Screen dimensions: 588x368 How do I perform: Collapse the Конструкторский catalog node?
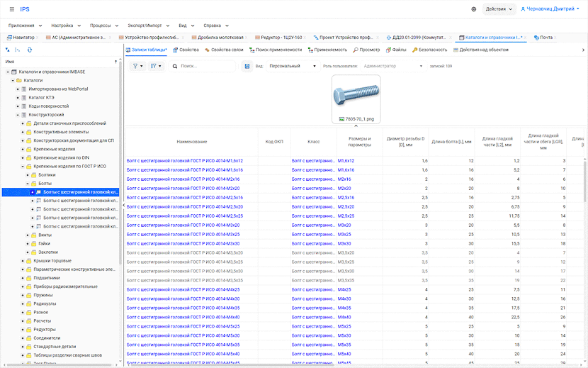point(17,114)
